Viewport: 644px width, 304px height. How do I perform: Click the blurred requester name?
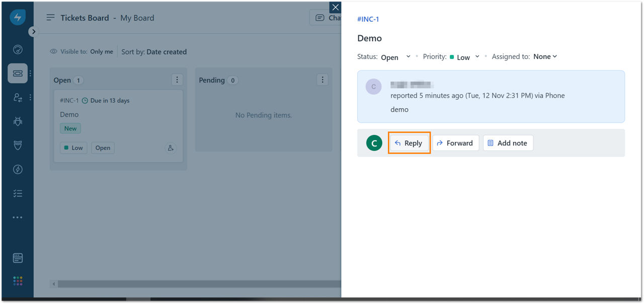pyautogui.click(x=412, y=85)
